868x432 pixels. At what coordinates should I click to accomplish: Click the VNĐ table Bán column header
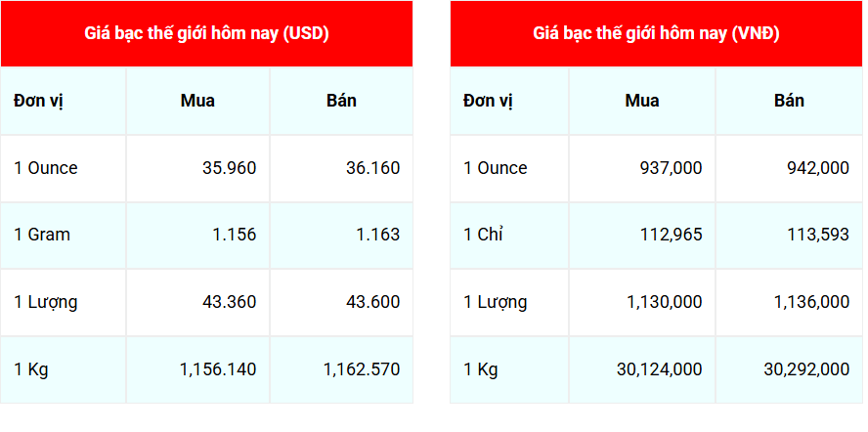pos(789,101)
